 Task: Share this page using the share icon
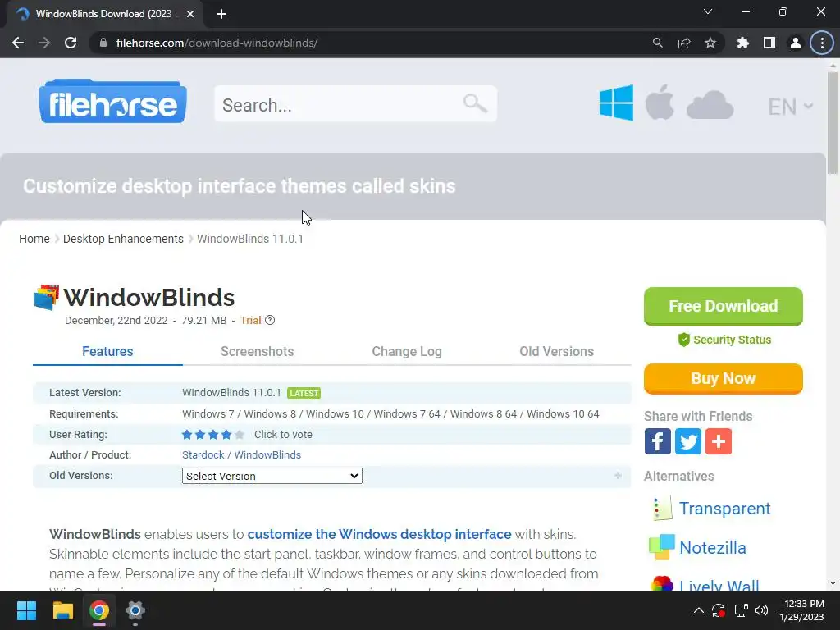tap(684, 43)
